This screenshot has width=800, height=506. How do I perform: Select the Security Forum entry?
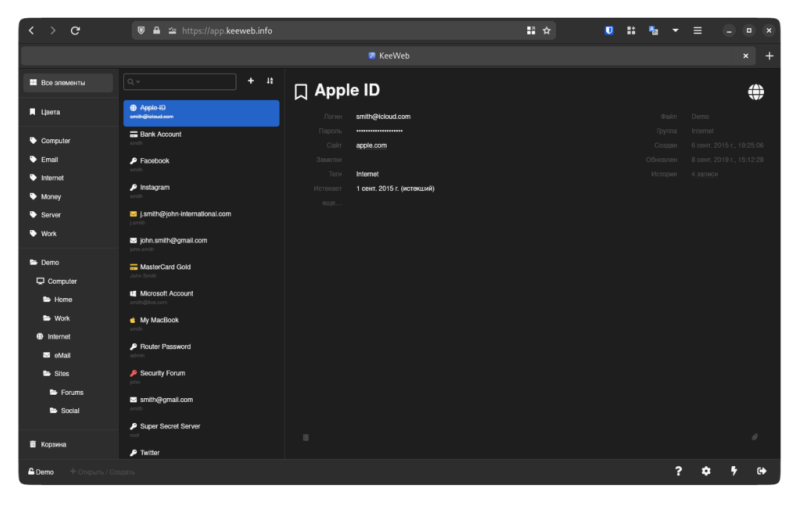pos(201,377)
